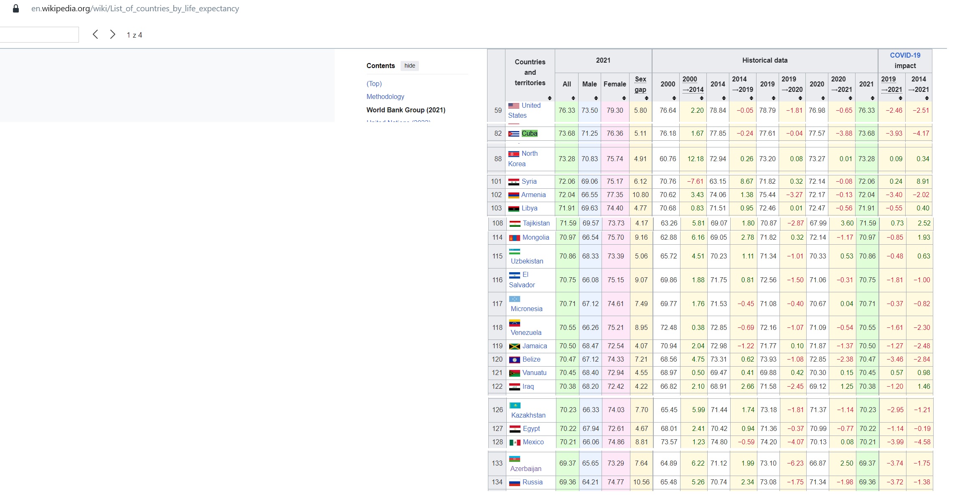Screen dimensions: 980x499
Task: Sort by the 2019→2020 column
Action: click(x=800, y=98)
